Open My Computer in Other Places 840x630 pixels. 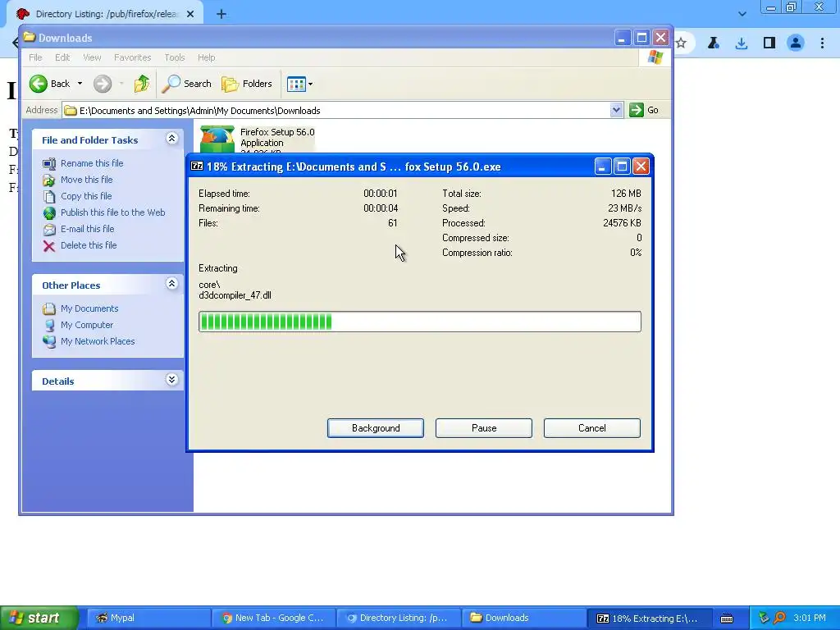pyautogui.click(x=87, y=325)
